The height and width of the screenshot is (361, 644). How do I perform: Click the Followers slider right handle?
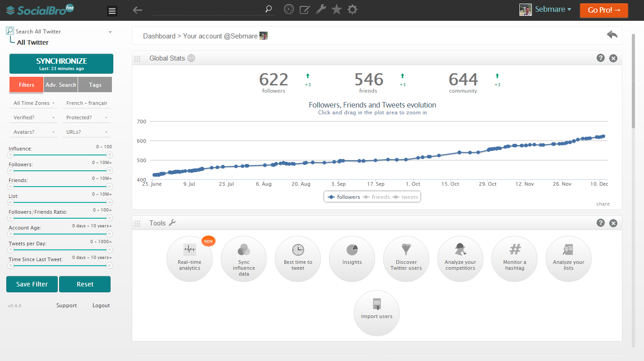(x=110, y=170)
